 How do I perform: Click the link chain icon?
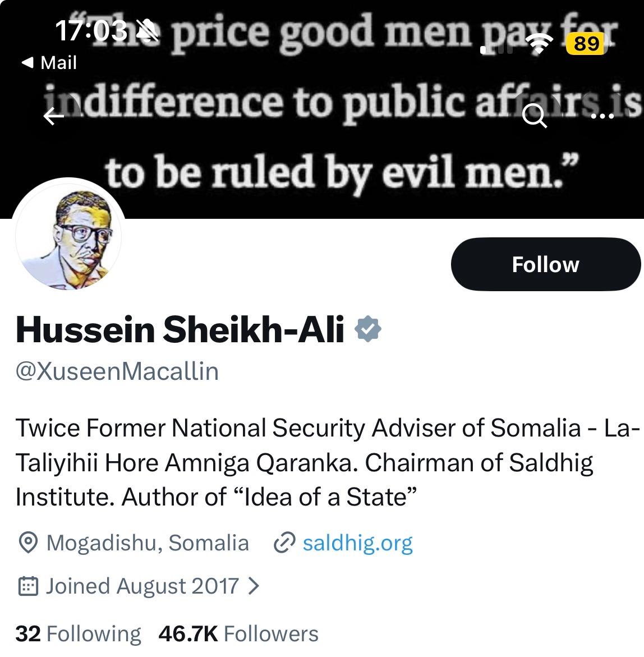(x=284, y=543)
